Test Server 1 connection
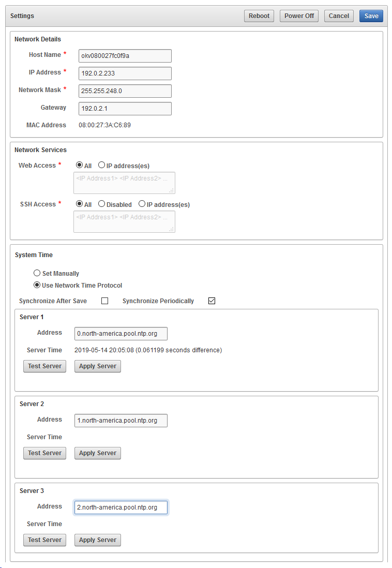 click(44, 366)
